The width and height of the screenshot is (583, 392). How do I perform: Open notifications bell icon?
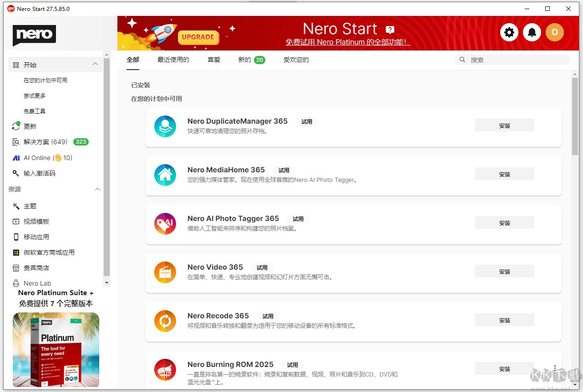point(532,32)
